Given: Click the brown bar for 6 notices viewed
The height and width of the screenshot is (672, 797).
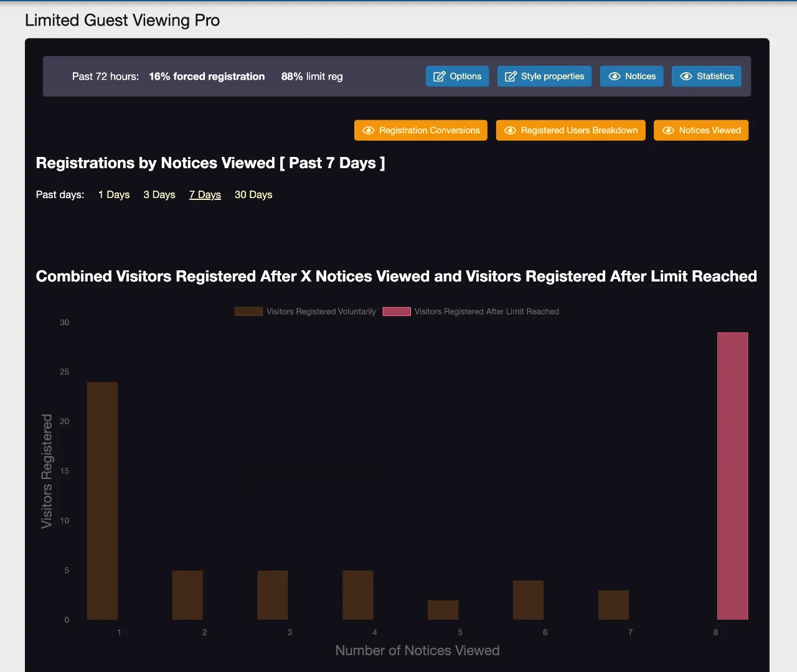Looking at the screenshot, I should 528,600.
